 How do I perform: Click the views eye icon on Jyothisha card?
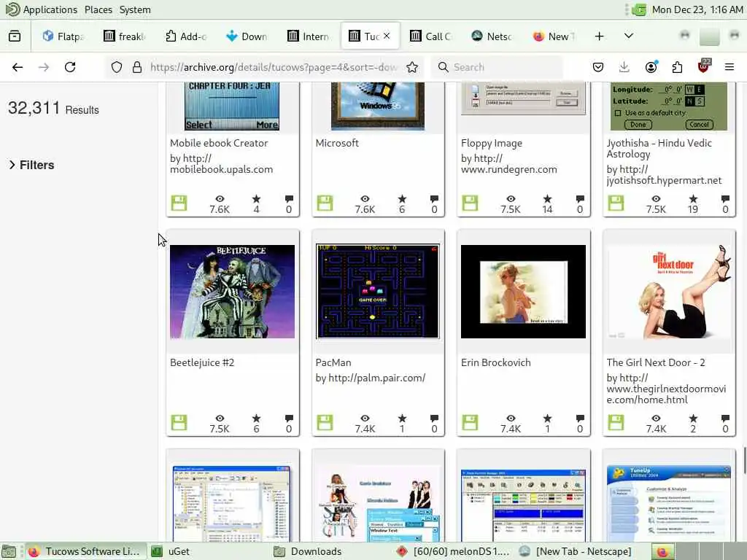tap(656, 199)
